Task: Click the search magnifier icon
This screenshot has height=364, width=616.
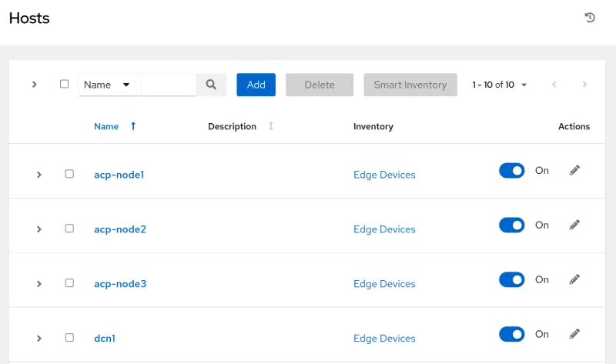Action: tap(211, 85)
